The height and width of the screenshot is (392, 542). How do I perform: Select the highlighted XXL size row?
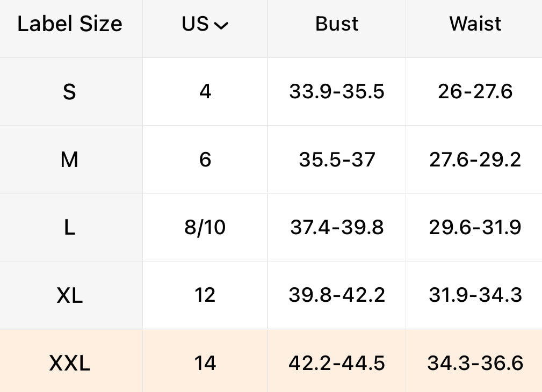[69, 364]
